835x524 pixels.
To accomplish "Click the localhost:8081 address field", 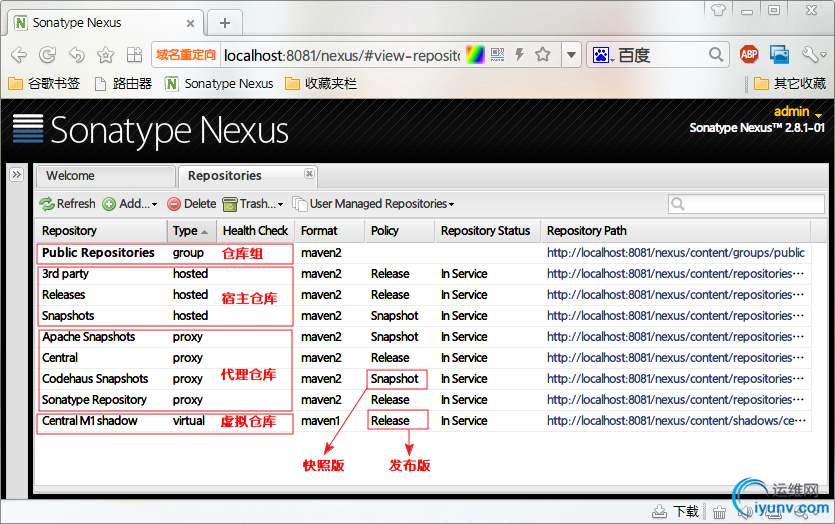I will [x=341, y=55].
